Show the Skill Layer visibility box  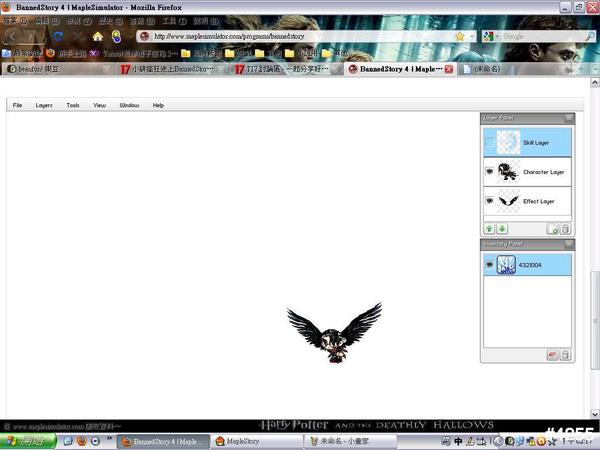click(x=490, y=143)
